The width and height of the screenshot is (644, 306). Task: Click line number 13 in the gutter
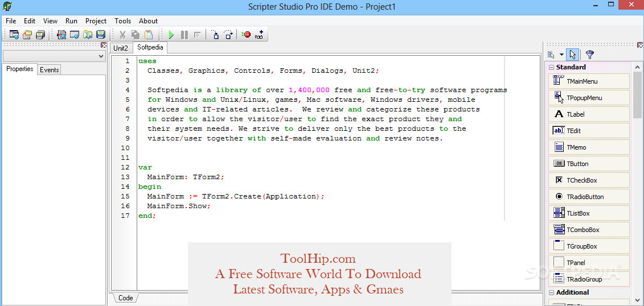tap(125, 177)
